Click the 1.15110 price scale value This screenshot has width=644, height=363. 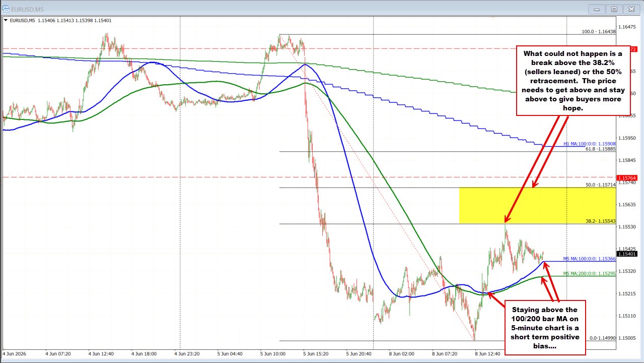click(x=627, y=316)
